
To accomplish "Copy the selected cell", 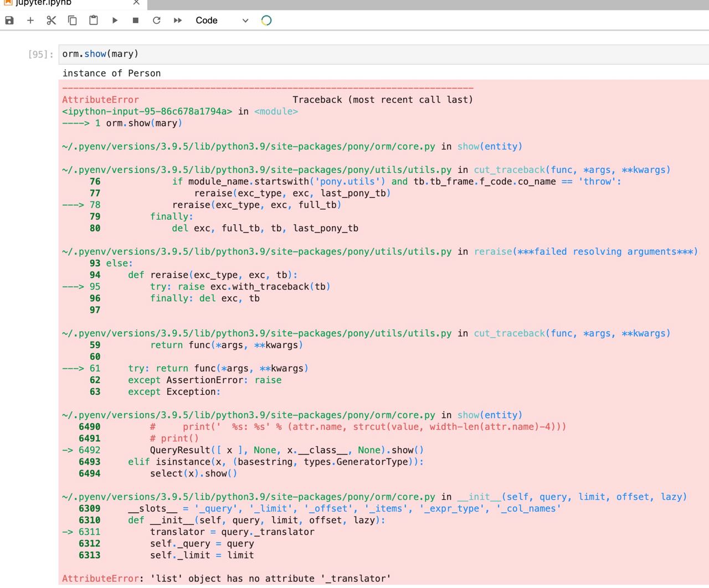I will pos(73,20).
